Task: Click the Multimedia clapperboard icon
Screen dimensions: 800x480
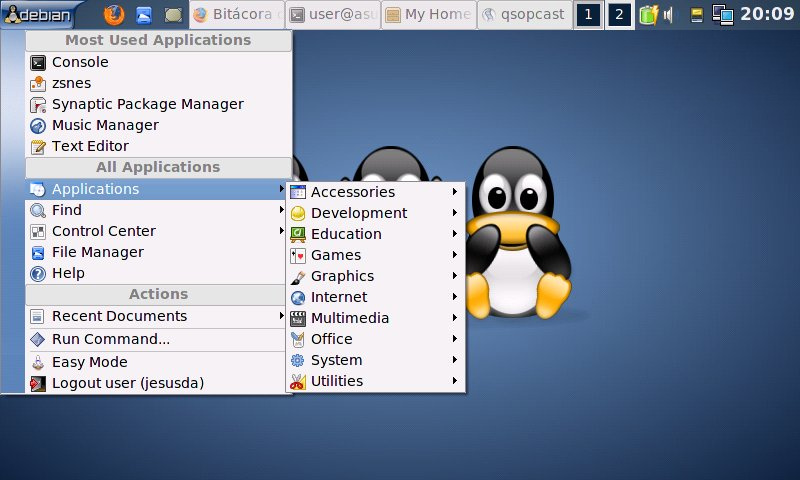Action: click(298, 319)
